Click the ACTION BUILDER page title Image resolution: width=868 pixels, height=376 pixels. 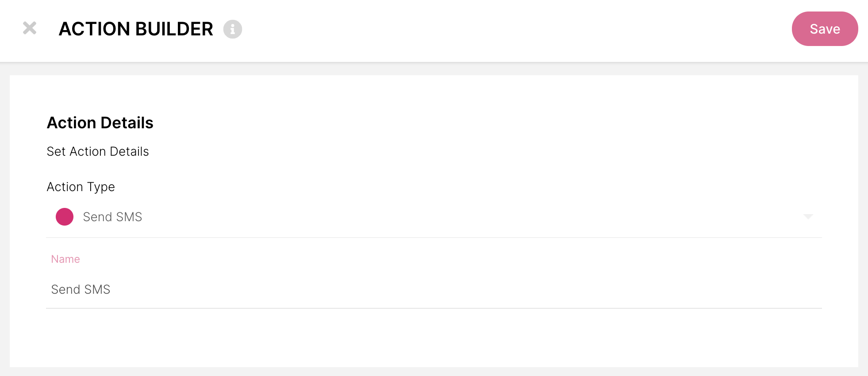136,29
